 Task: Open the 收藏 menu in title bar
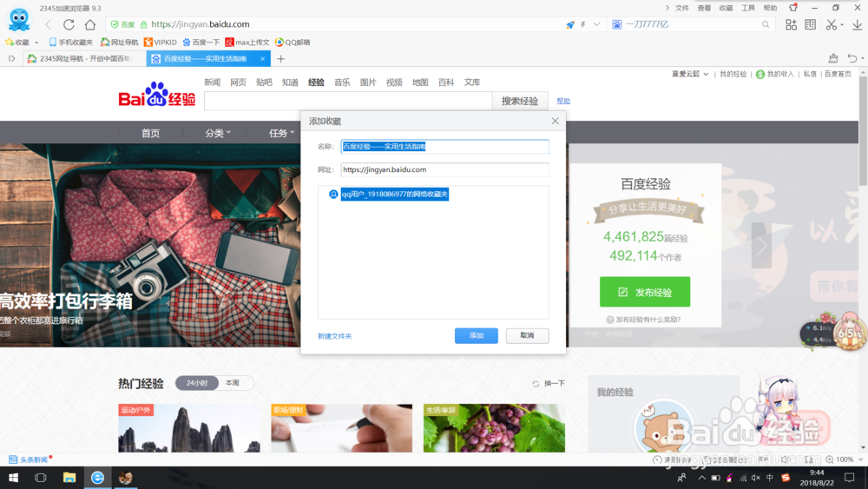point(726,8)
